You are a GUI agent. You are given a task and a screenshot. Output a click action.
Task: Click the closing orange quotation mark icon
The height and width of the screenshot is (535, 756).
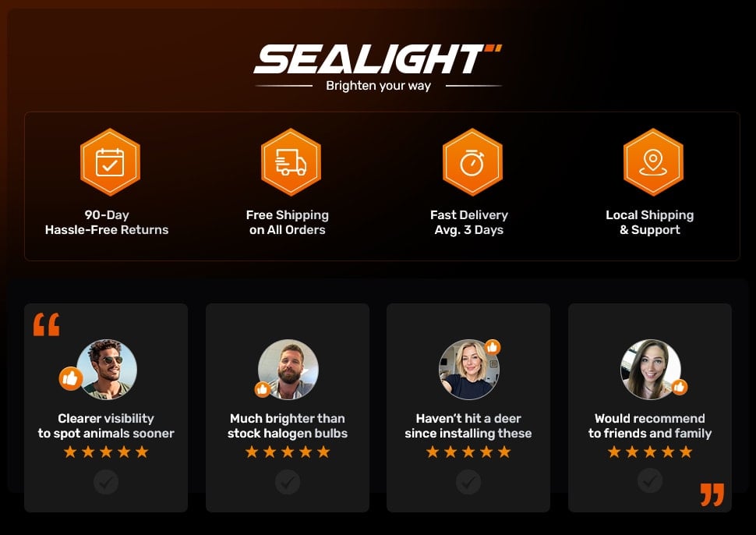(x=712, y=494)
